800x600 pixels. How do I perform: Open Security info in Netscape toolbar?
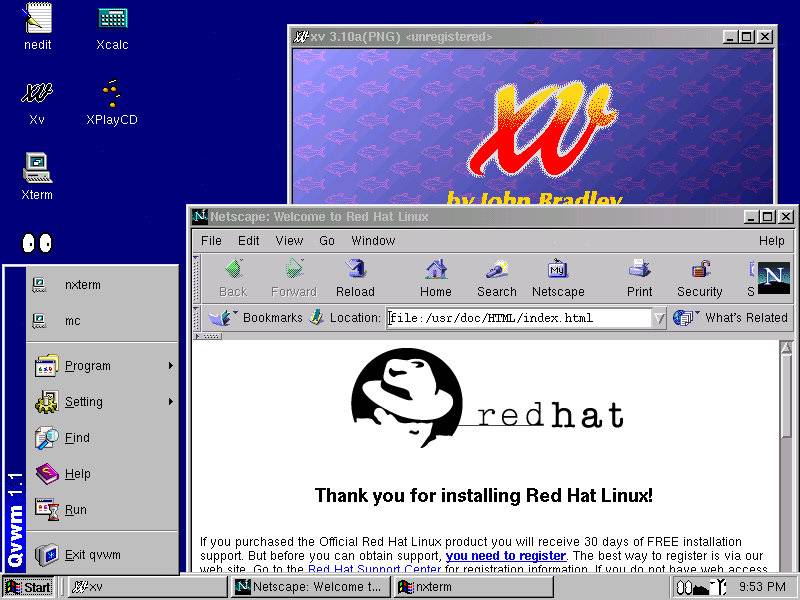699,279
